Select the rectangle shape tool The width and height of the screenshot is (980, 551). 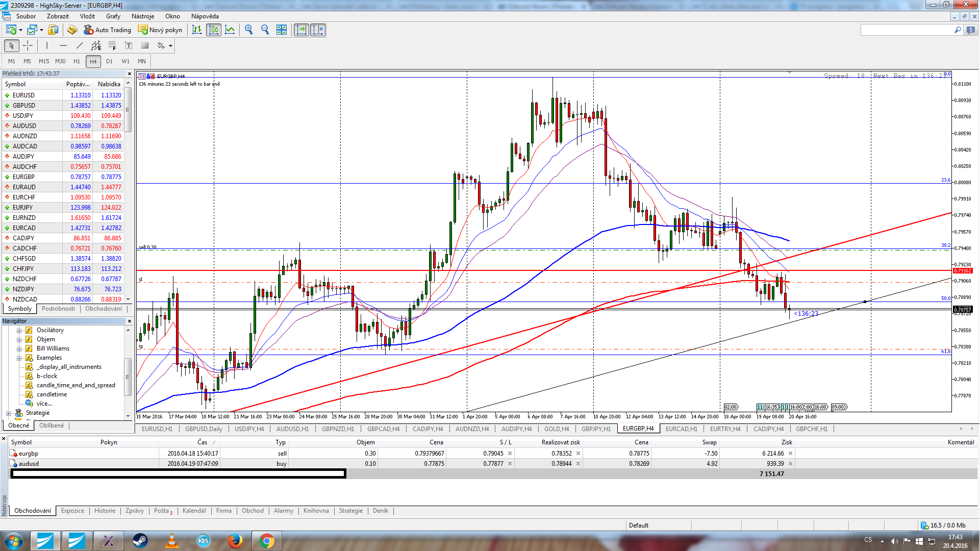tap(145, 46)
